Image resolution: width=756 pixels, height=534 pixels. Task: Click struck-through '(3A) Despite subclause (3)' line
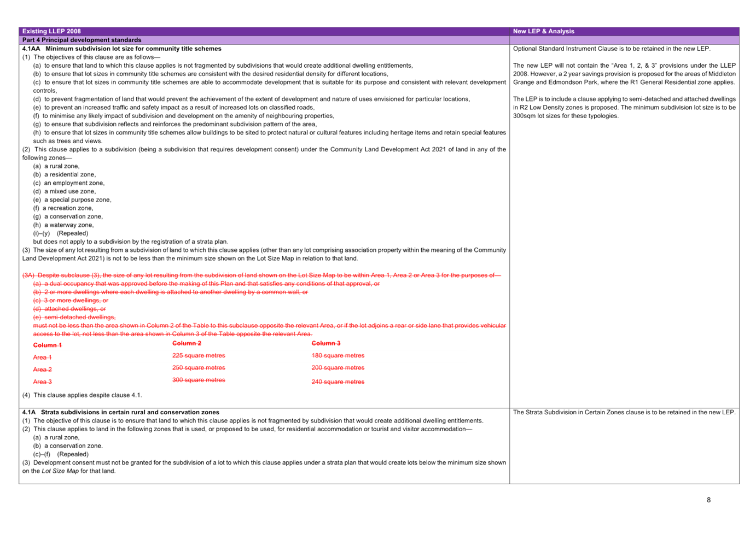pyautogui.click(x=261, y=275)
